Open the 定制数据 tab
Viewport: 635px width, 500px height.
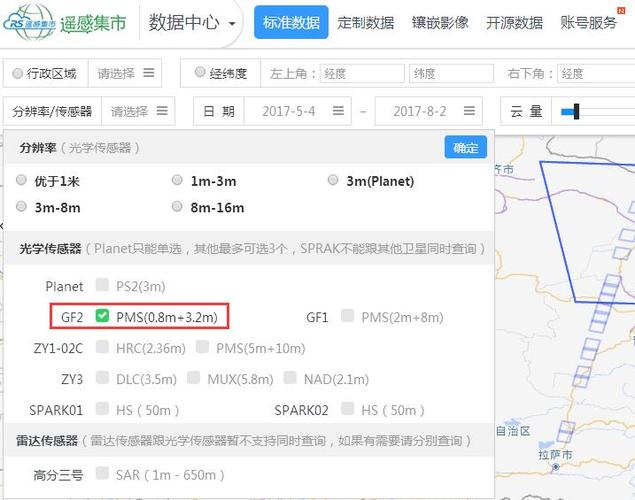(366, 22)
